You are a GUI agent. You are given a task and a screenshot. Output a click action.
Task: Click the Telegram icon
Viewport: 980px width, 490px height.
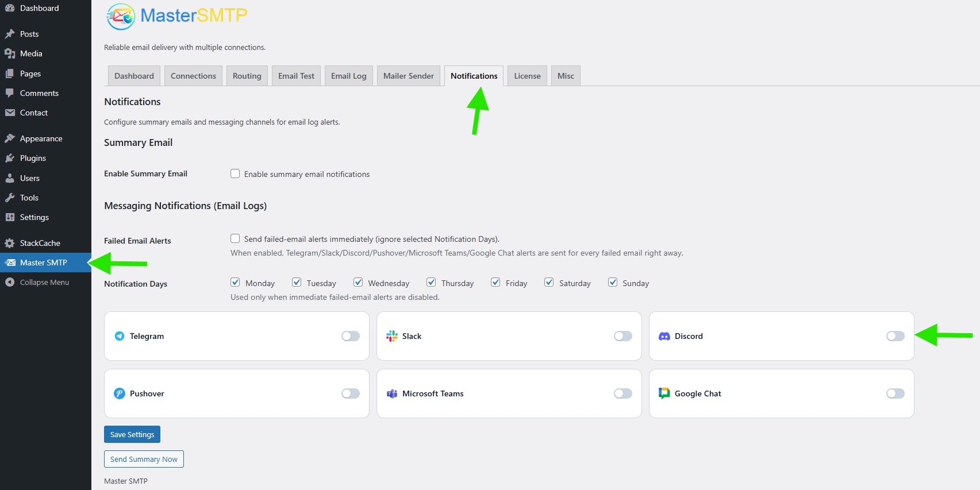click(x=119, y=336)
